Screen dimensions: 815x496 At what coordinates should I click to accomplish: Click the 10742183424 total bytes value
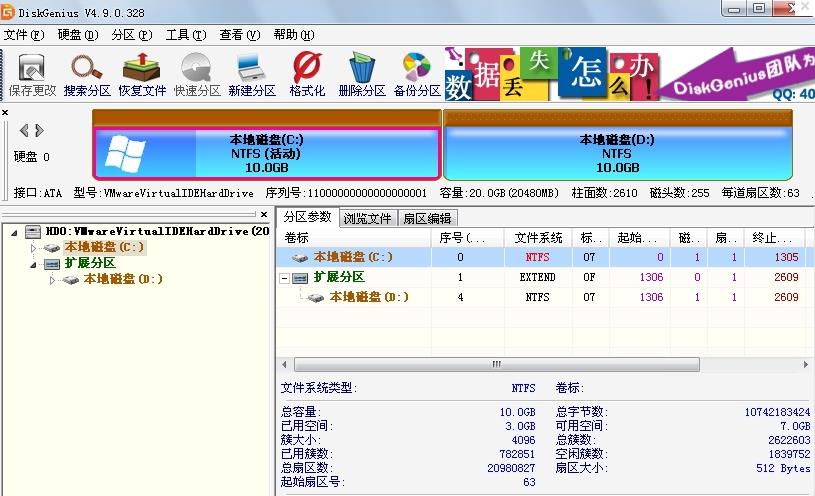pyautogui.click(x=777, y=412)
